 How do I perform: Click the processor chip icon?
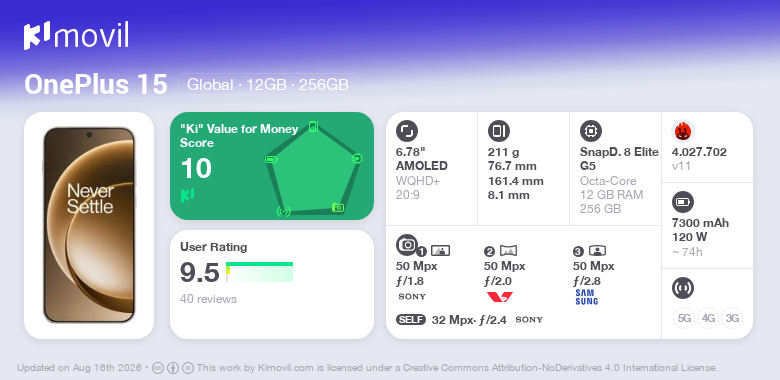[x=591, y=131]
